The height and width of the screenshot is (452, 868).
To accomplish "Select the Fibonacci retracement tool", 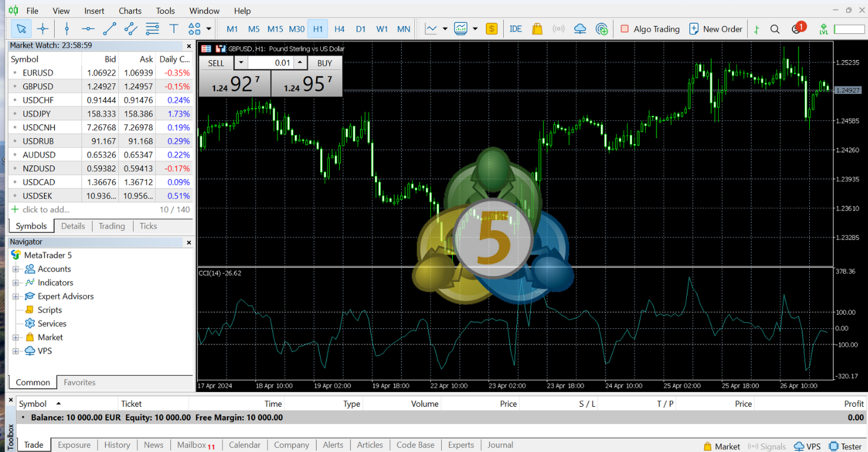I will point(152,29).
